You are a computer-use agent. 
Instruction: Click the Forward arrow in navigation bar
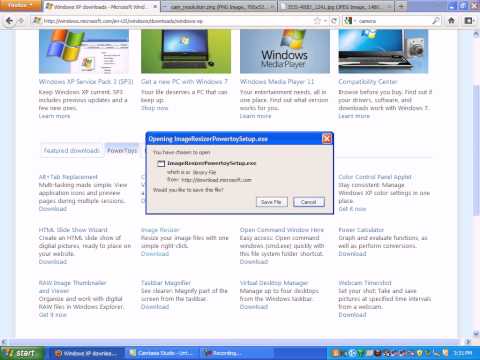pos(21,21)
